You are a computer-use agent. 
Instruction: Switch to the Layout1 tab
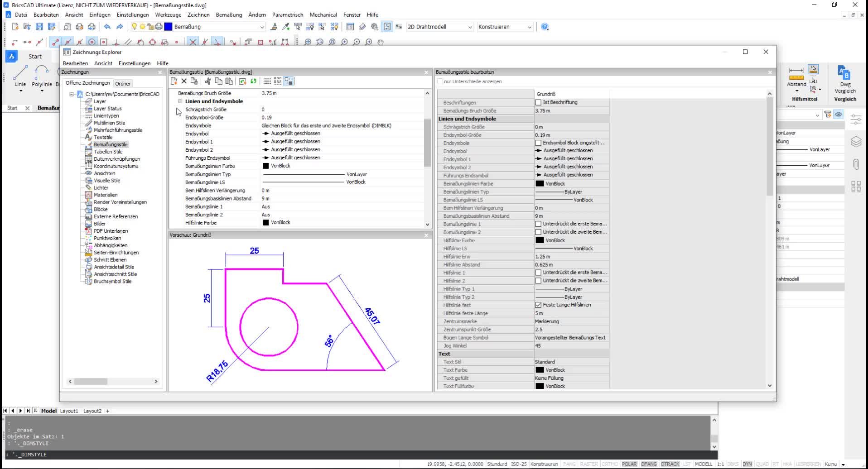coord(69,411)
